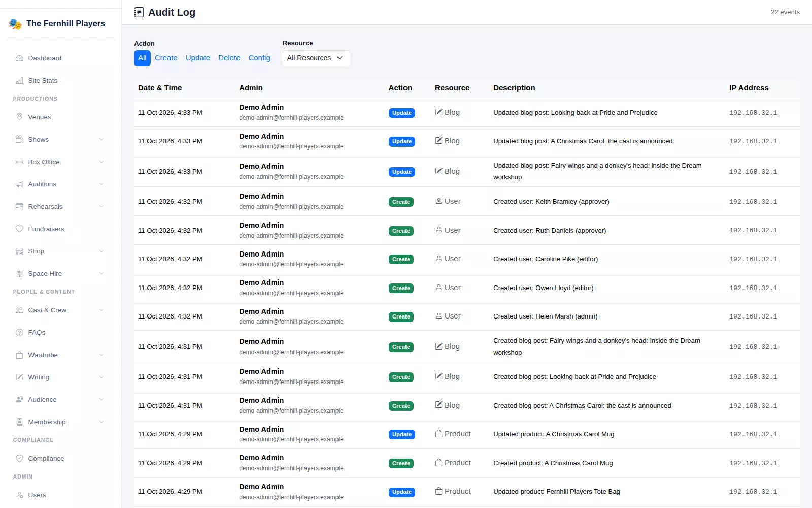Expand the Cast & Crew chevron
The width and height of the screenshot is (812, 508).
point(101,310)
